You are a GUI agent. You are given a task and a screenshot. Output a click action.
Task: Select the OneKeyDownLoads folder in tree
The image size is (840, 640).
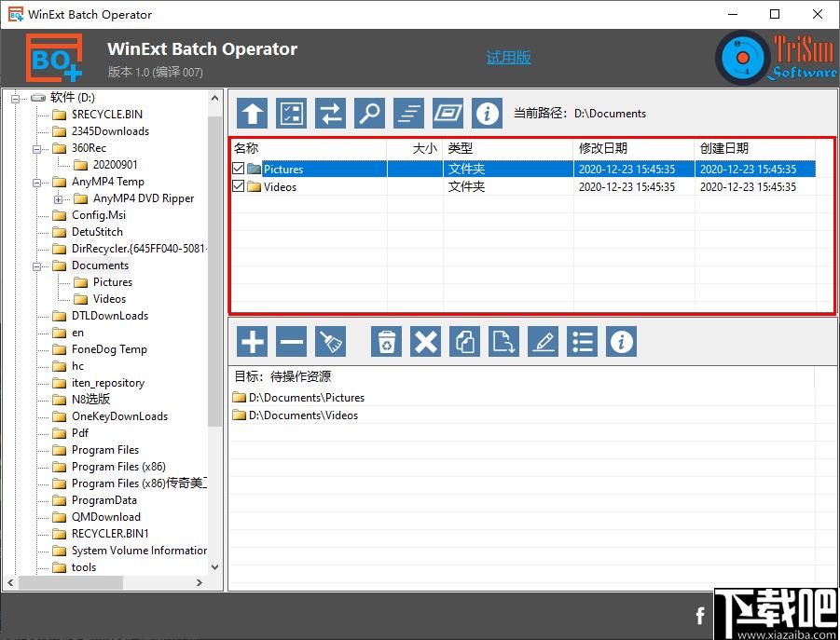pos(119,416)
